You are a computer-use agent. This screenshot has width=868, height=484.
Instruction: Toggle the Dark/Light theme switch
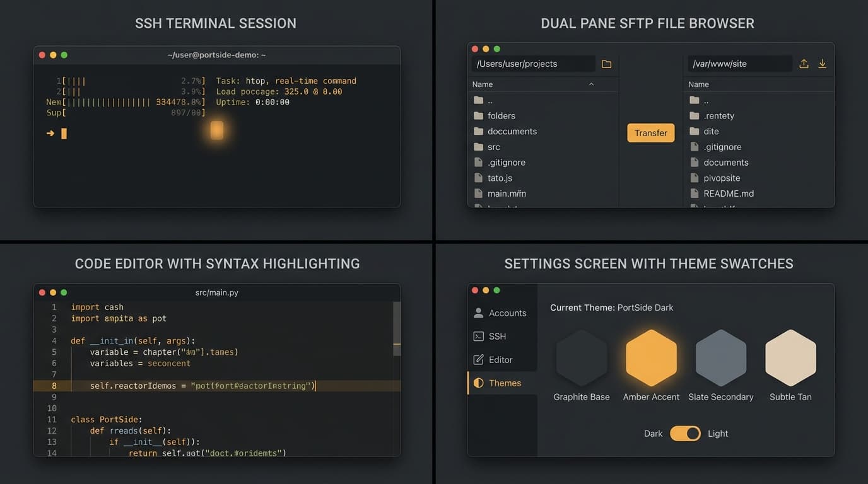click(685, 433)
